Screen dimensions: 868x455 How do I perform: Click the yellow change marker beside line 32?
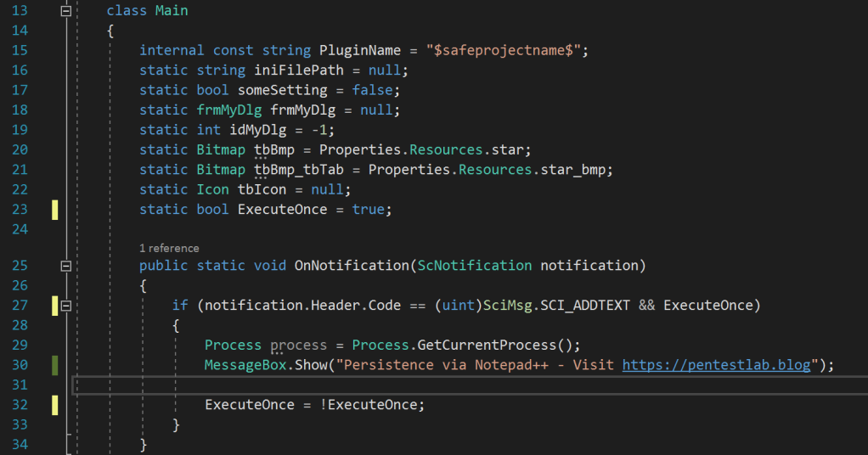pyautogui.click(x=55, y=405)
